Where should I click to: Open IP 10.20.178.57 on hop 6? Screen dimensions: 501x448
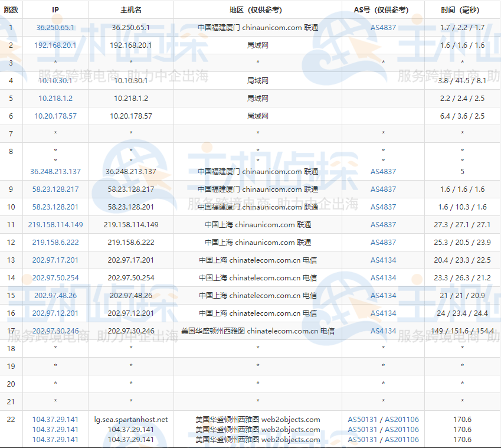54,116
